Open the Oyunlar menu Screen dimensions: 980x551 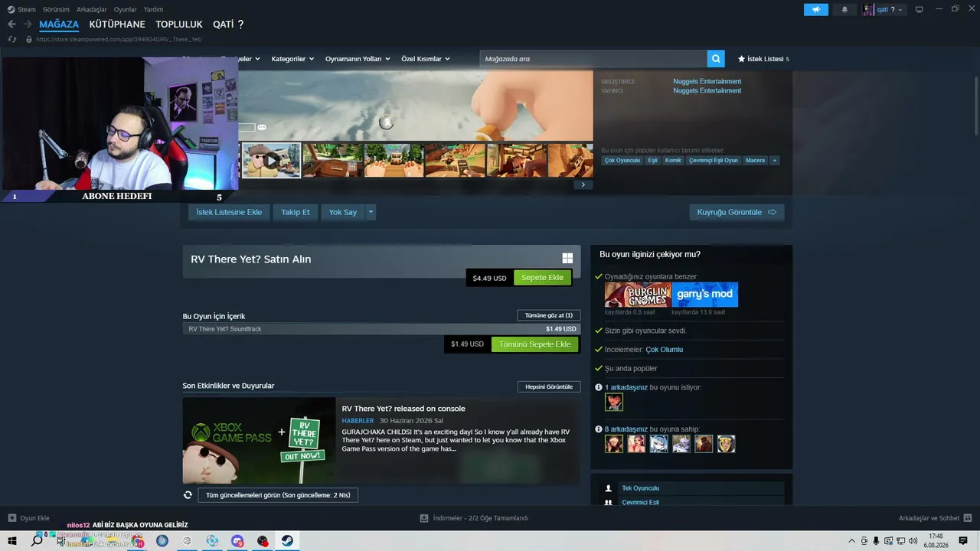click(126, 9)
